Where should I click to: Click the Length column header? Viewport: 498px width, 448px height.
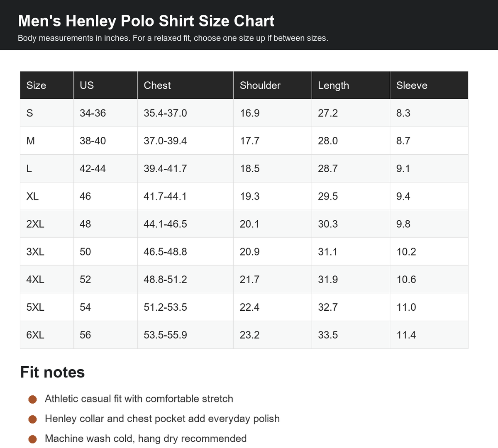[x=351, y=85]
